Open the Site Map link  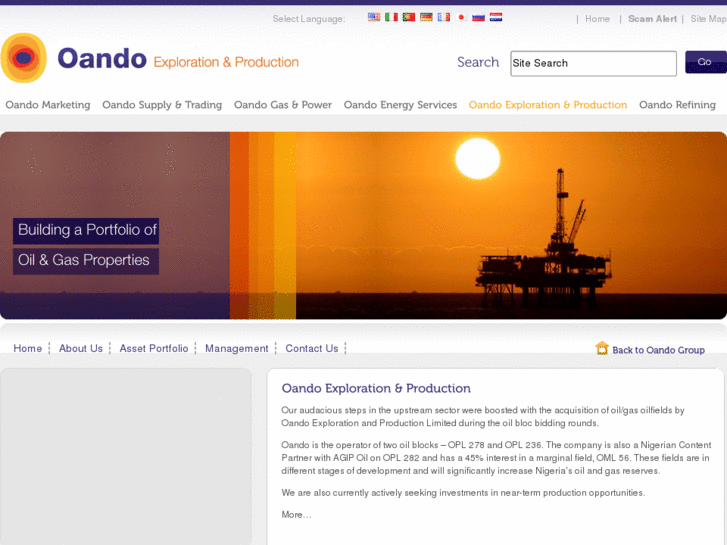tap(708, 19)
